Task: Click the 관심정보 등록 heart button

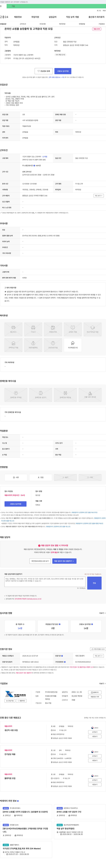Action: [x=44, y=71]
